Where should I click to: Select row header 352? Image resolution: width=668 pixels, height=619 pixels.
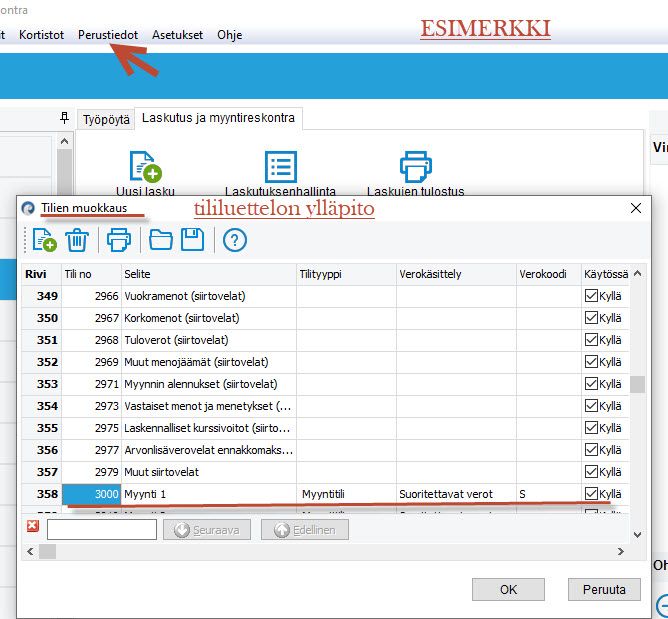pos(41,362)
